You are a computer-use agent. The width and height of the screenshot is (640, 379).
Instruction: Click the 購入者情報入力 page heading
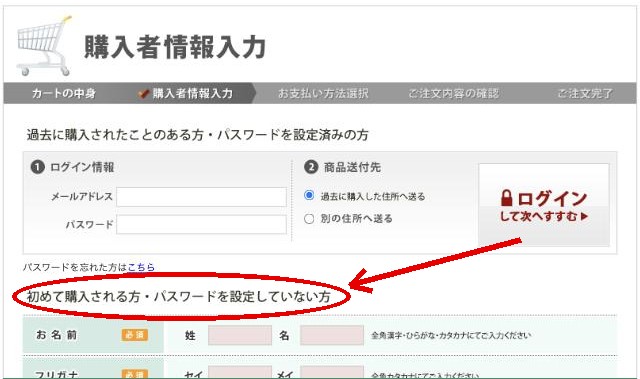click(x=175, y=47)
